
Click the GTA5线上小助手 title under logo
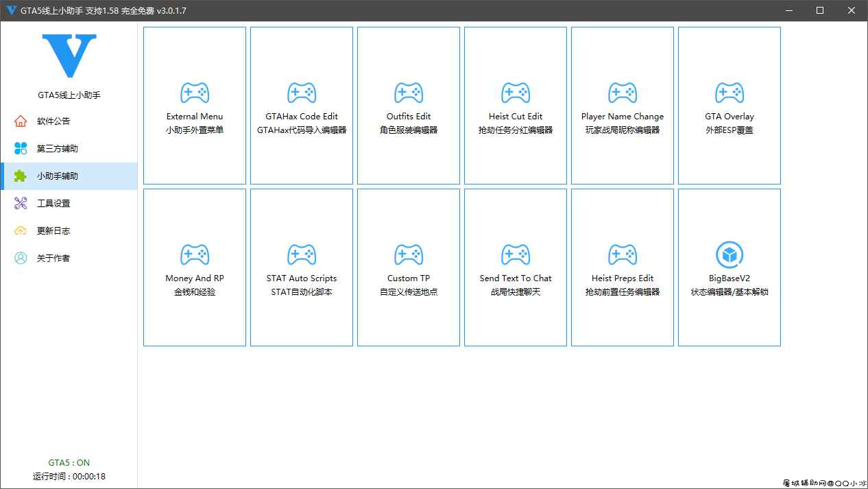point(69,95)
